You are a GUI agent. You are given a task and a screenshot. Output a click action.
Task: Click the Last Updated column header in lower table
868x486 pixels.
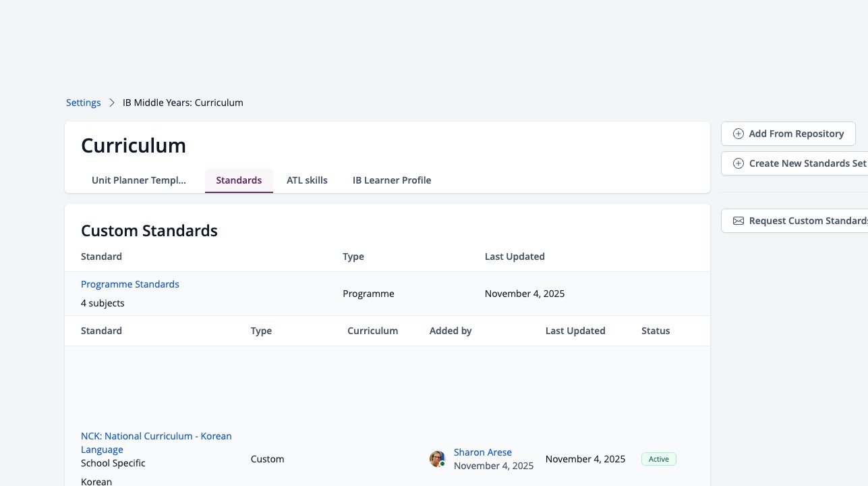point(575,331)
